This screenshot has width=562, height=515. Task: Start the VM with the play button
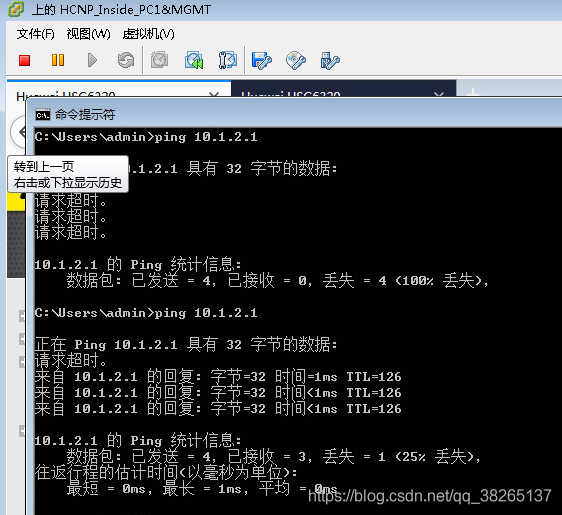coord(92,60)
